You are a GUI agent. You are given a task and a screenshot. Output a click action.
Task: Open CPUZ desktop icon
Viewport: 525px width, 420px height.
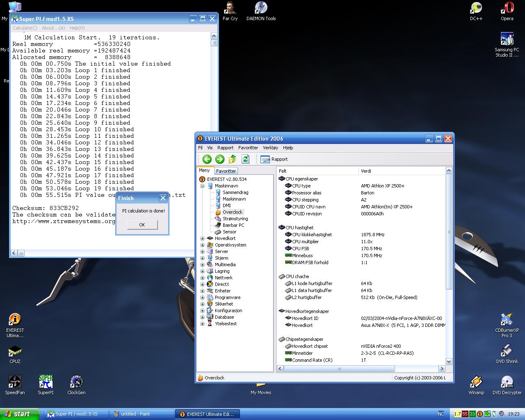point(15,354)
